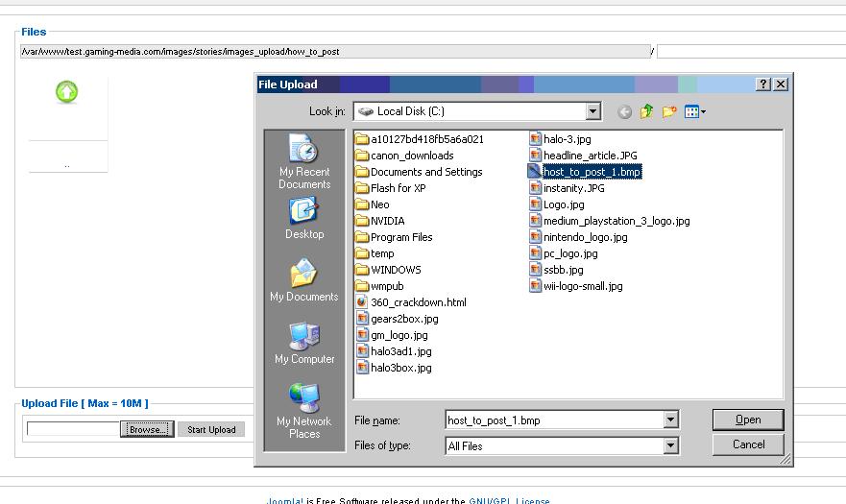
Task: Select wii-logo-small.jpg file
Action: [576, 286]
